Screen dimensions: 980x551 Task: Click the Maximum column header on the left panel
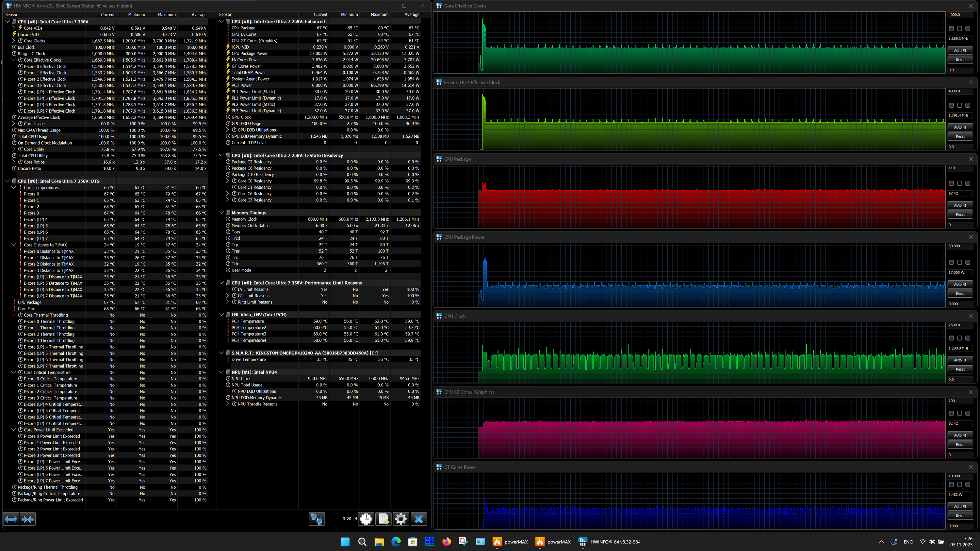(167, 15)
